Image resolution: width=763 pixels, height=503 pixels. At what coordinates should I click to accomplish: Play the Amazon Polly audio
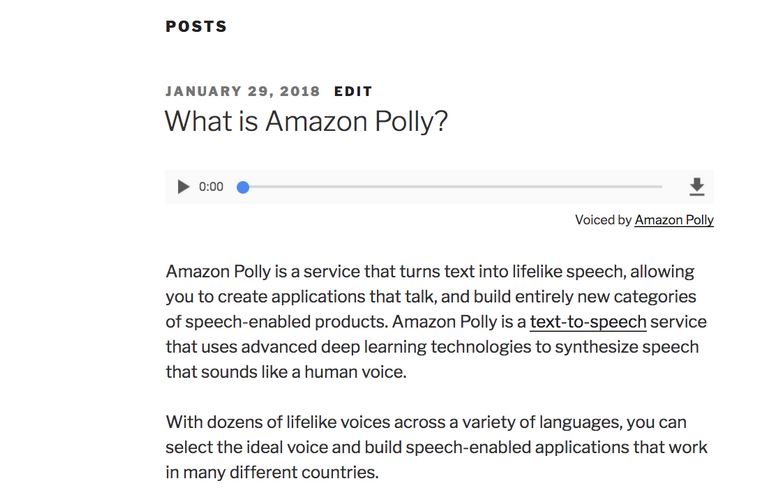point(183,187)
